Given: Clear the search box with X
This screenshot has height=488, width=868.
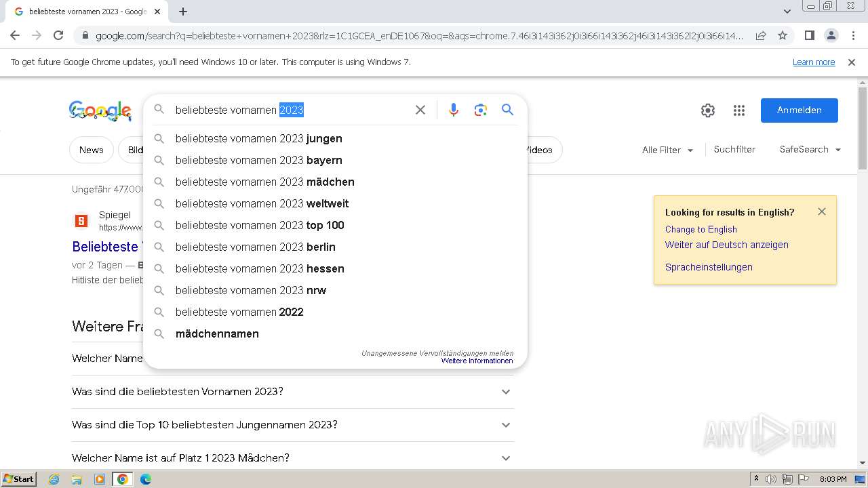Looking at the screenshot, I should click(420, 110).
